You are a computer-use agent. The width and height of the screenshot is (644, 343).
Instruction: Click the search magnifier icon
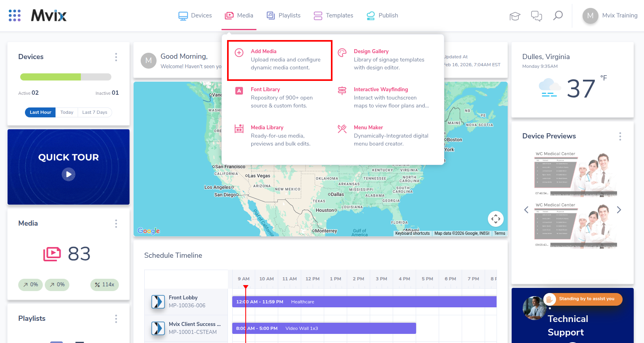pyautogui.click(x=558, y=15)
